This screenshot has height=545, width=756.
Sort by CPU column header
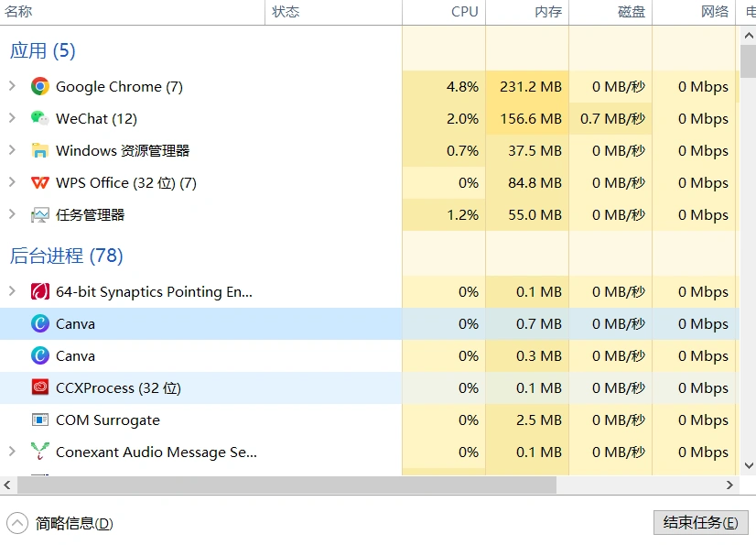pyautogui.click(x=464, y=12)
